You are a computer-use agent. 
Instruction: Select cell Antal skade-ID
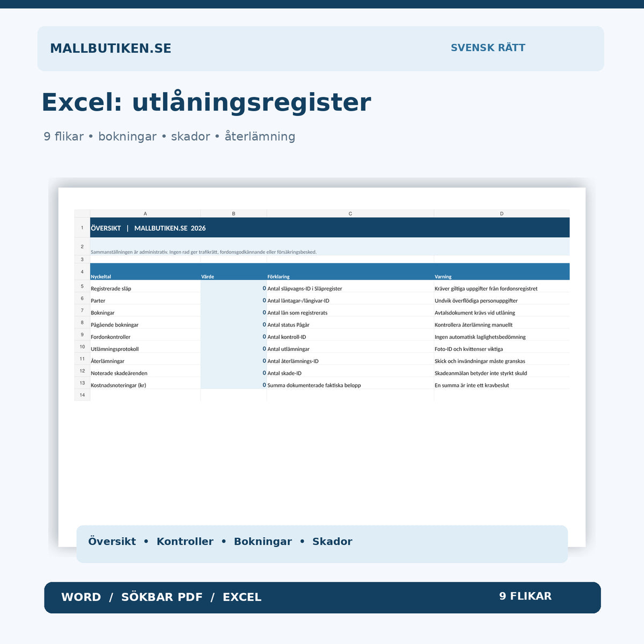350,371
